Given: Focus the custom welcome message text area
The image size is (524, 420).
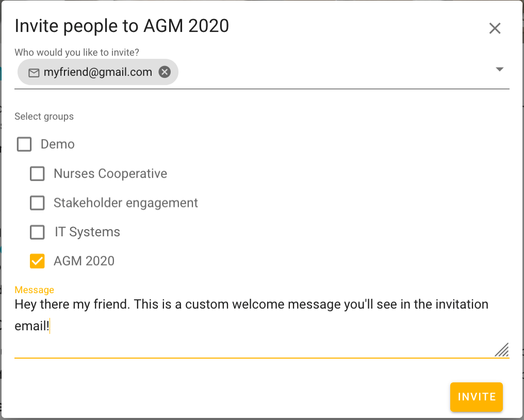Looking at the screenshot, I should (x=251, y=315).
